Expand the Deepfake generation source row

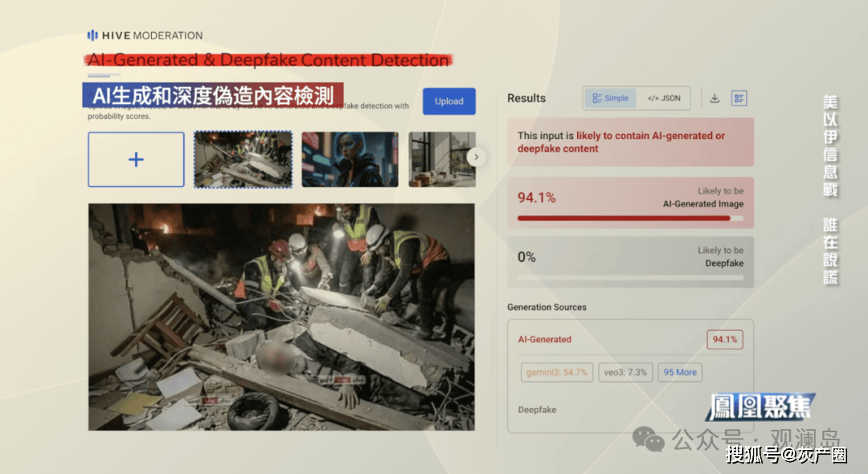click(538, 410)
